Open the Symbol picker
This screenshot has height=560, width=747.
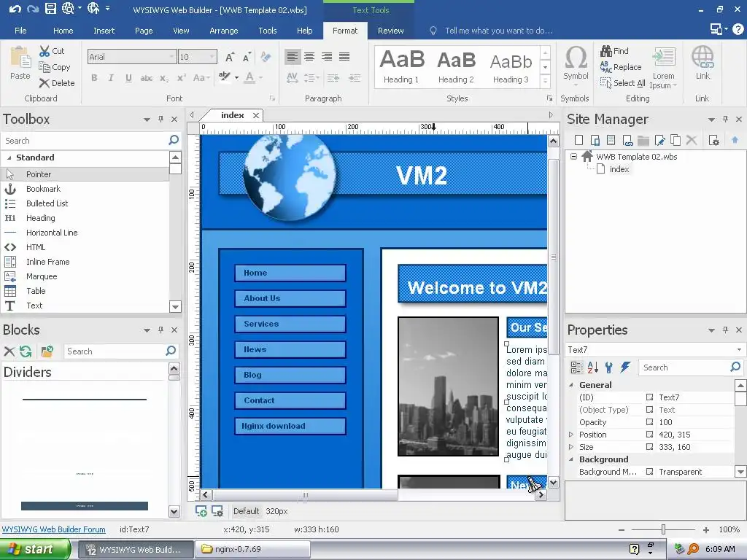[x=576, y=64]
